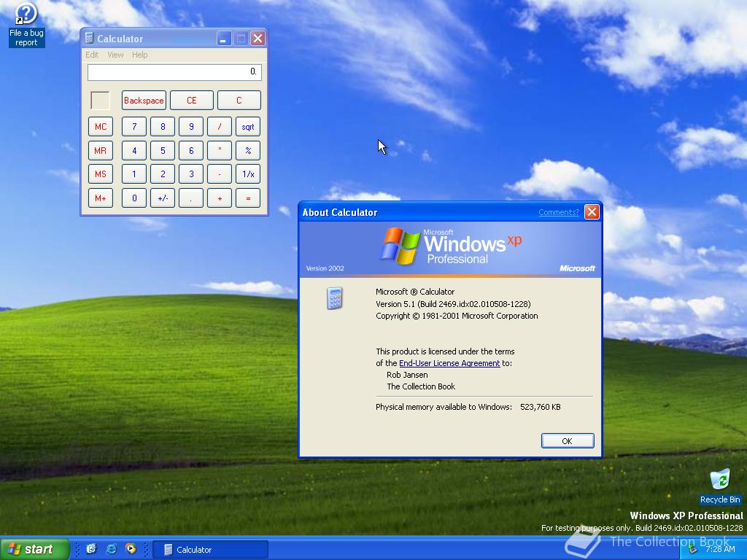Select the Calculator taskbar button
747x560 pixels.
click(x=210, y=550)
